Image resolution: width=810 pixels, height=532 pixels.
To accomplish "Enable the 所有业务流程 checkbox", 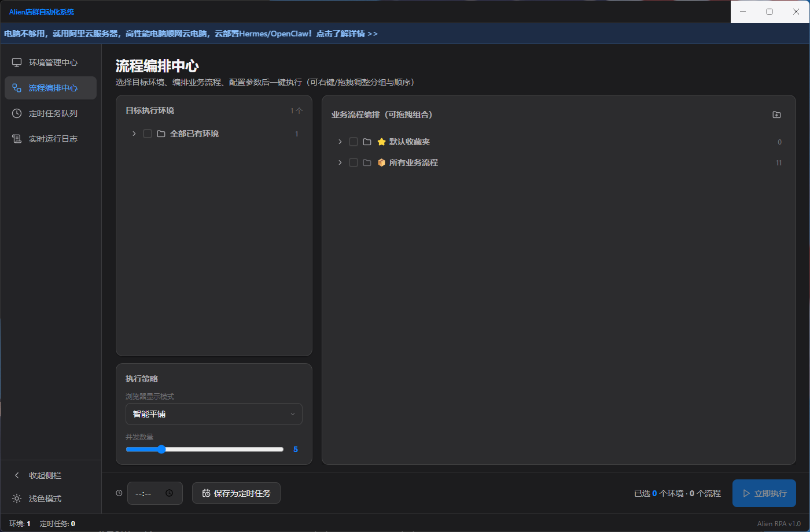I will pyautogui.click(x=354, y=162).
